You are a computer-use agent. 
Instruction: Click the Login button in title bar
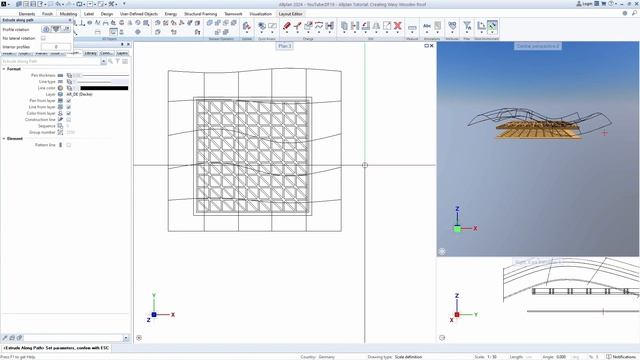pos(584,4)
